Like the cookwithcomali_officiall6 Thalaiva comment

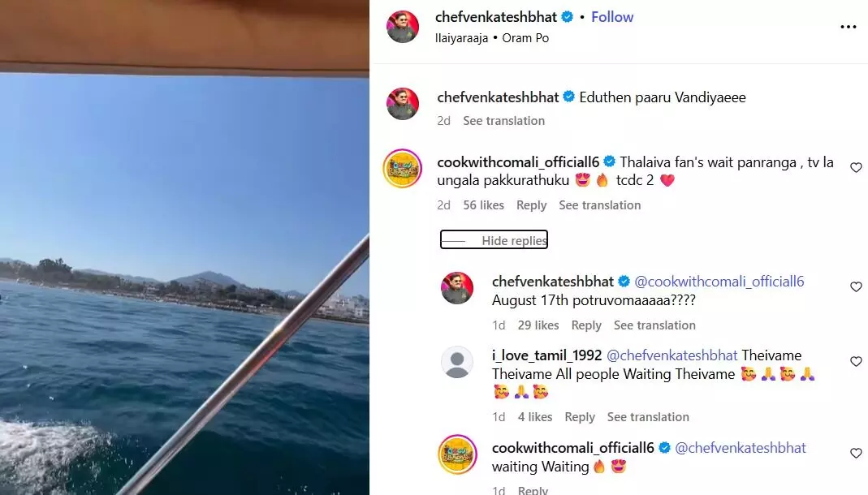(856, 168)
